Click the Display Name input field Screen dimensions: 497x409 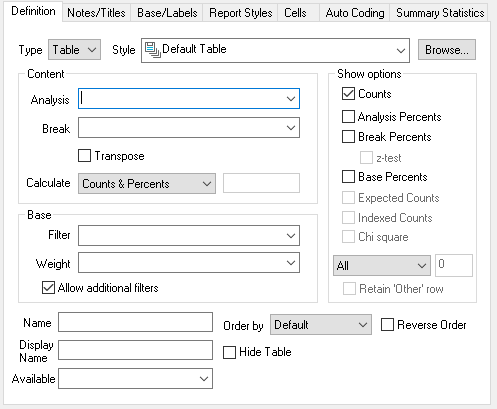point(135,350)
